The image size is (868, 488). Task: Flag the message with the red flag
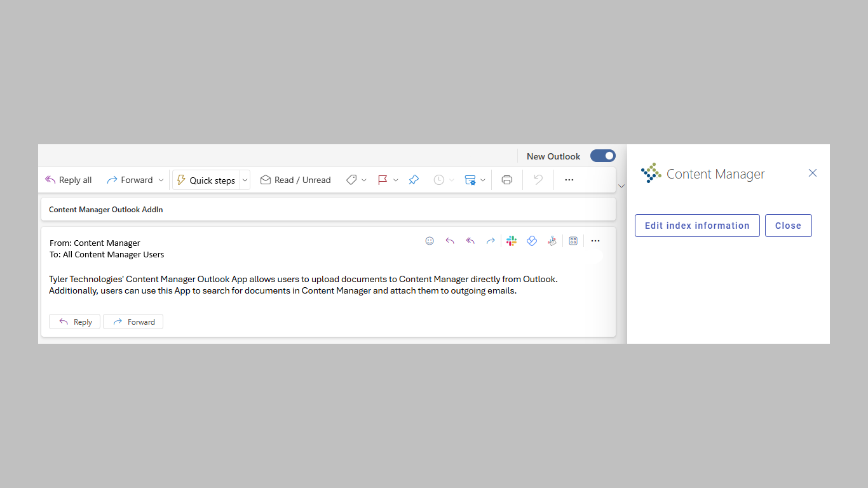[x=383, y=180]
